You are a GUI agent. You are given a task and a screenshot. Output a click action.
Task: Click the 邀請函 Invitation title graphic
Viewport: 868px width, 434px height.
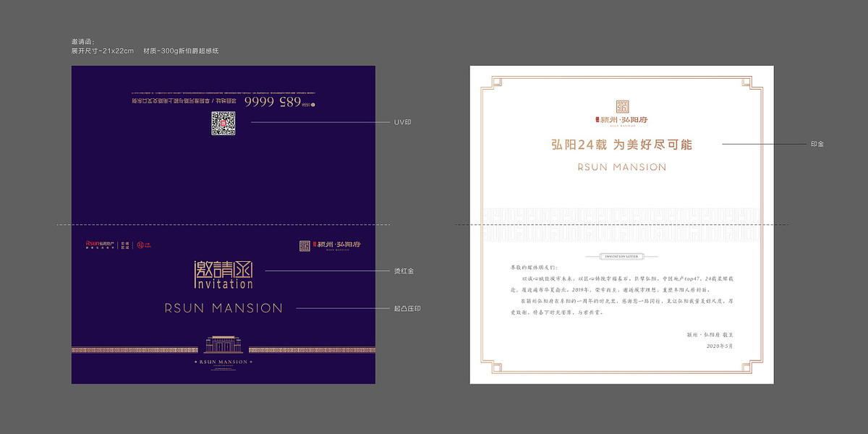[224, 275]
